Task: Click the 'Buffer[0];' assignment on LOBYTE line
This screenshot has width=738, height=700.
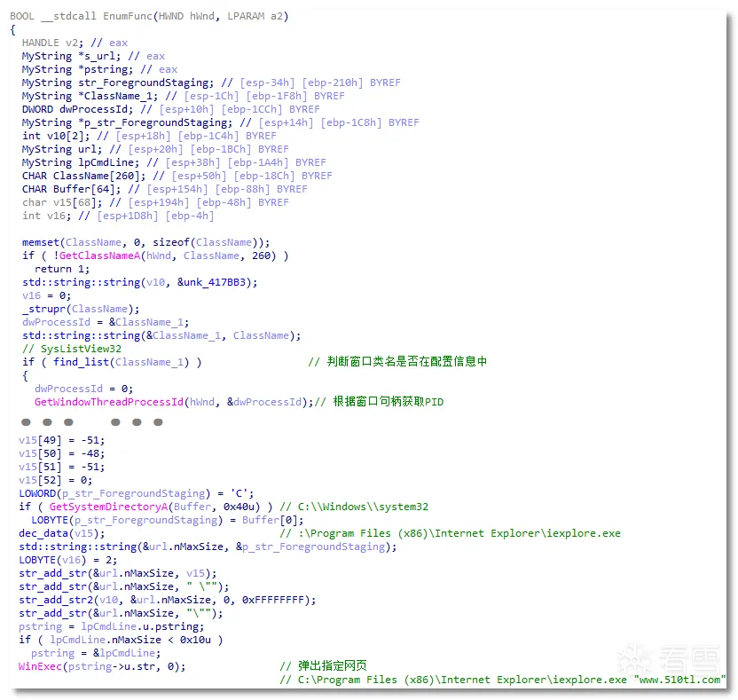Action: tap(273, 520)
